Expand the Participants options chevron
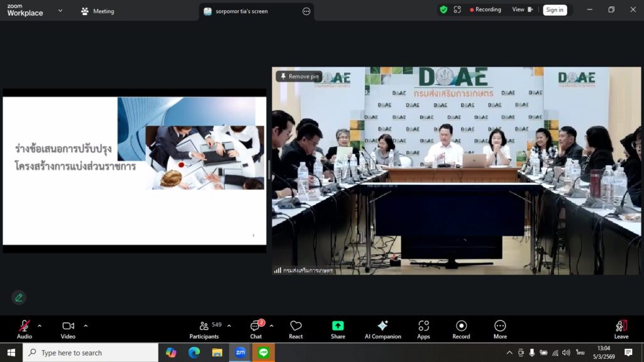Viewport: 644px width, 362px height. pyautogui.click(x=229, y=326)
